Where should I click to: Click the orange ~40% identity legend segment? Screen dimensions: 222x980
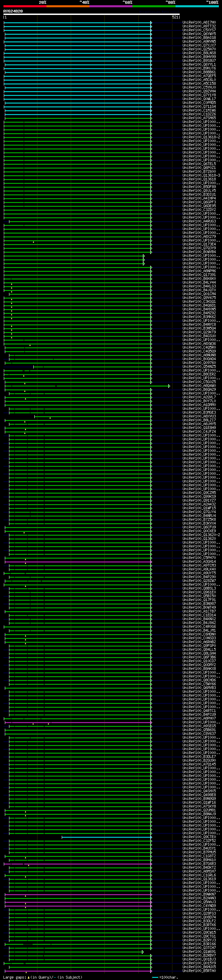point(68,6)
